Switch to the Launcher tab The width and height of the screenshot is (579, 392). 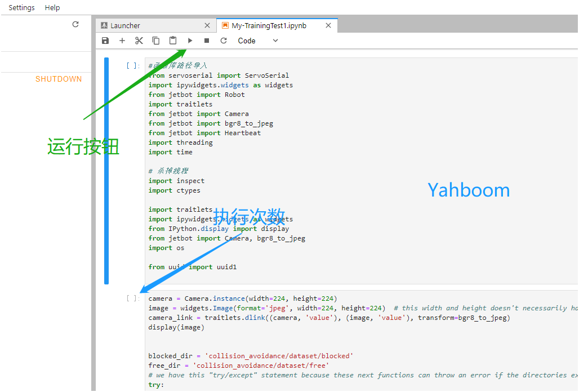(x=156, y=25)
